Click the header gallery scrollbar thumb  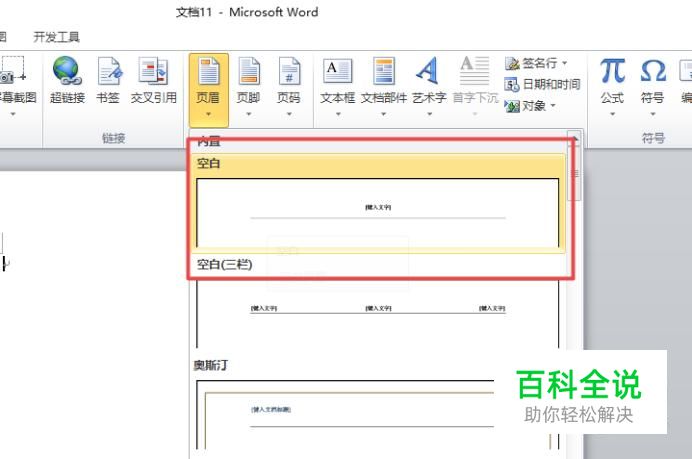[x=574, y=173]
